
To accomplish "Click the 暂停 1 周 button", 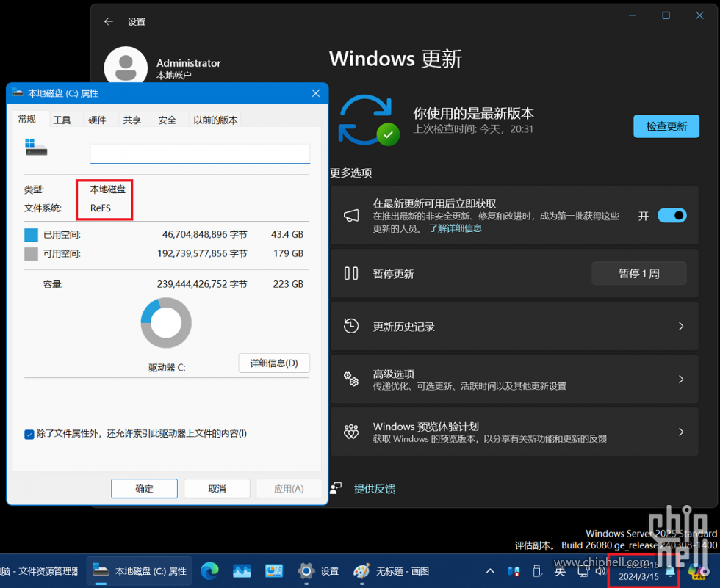I will point(638,273).
